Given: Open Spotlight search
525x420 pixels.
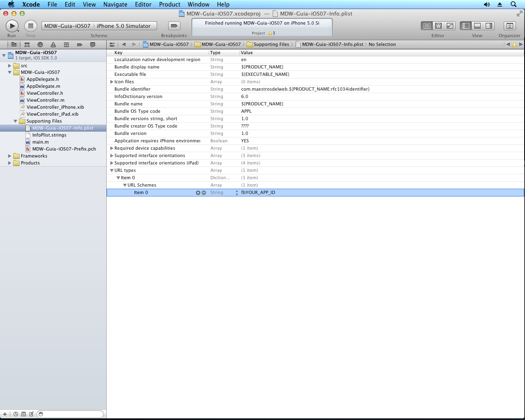Looking at the screenshot, I should pyautogui.click(x=514, y=5).
